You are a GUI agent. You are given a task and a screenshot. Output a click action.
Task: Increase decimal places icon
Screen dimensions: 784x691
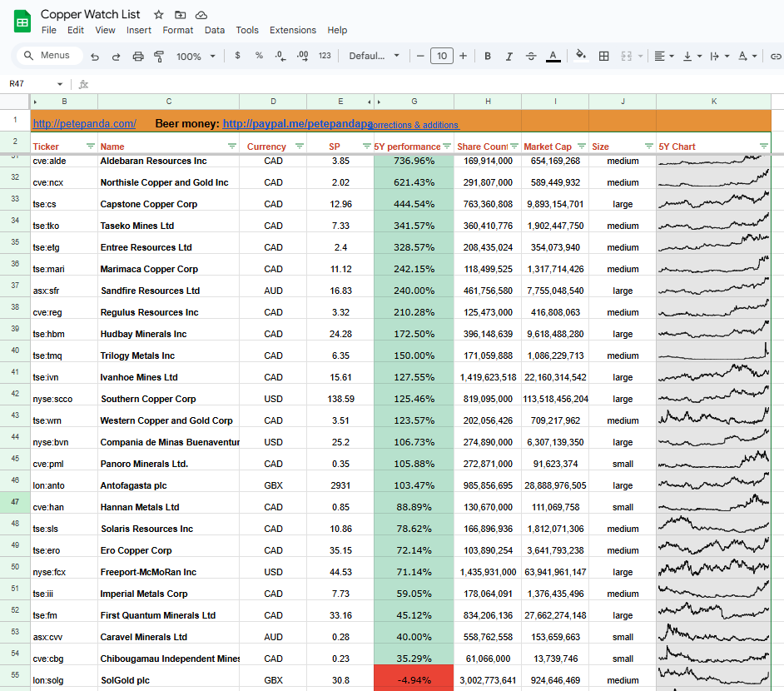(x=302, y=56)
